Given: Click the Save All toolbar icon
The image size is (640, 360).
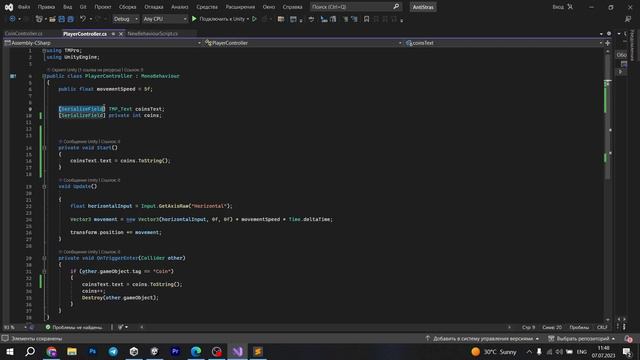Looking at the screenshot, I should [x=70, y=19].
